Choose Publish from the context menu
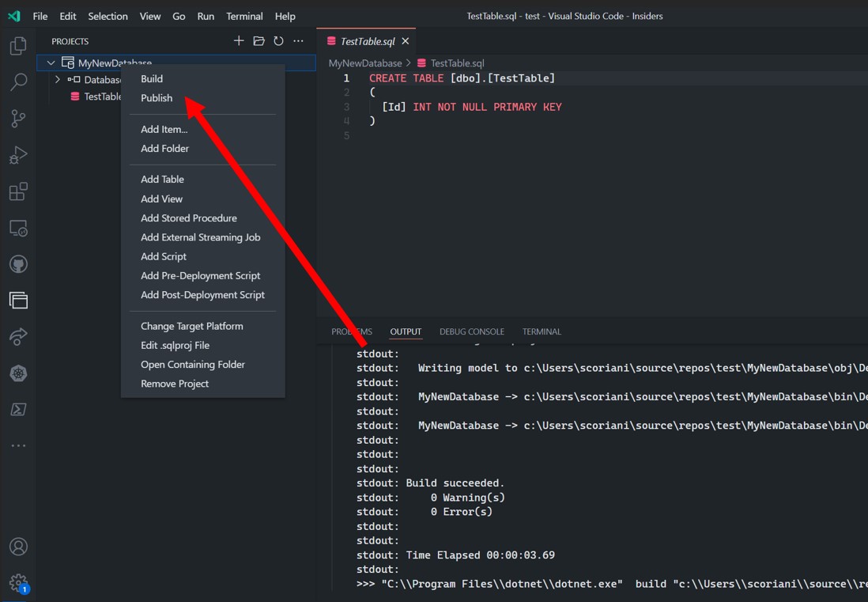The image size is (868, 602). pos(157,98)
